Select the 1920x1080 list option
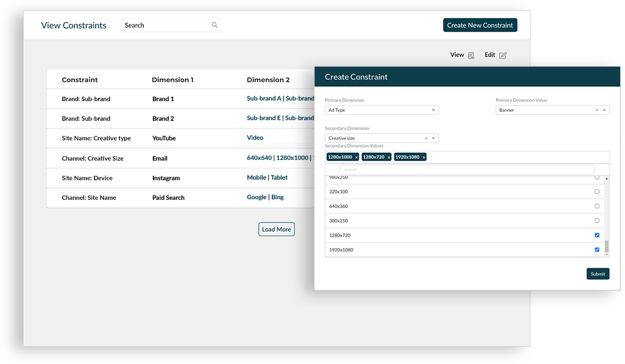This screenshot has width=625, height=364. pyautogui.click(x=465, y=250)
